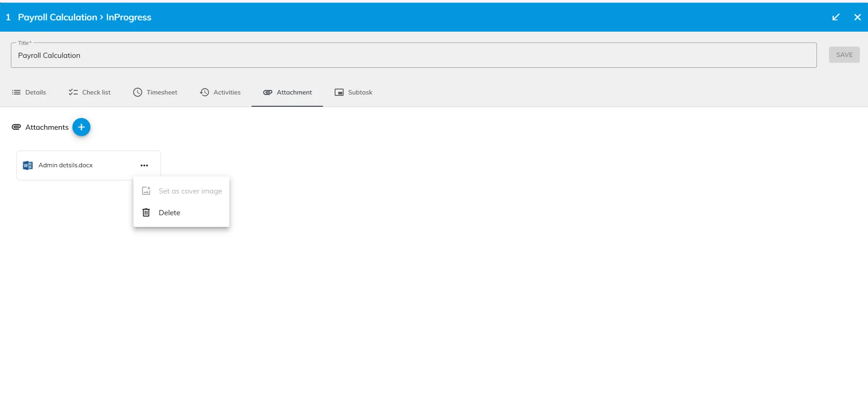Click the paperclip icon beside Attachments heading
Viewport: 868px width, 420px height.
coord(16,127)
